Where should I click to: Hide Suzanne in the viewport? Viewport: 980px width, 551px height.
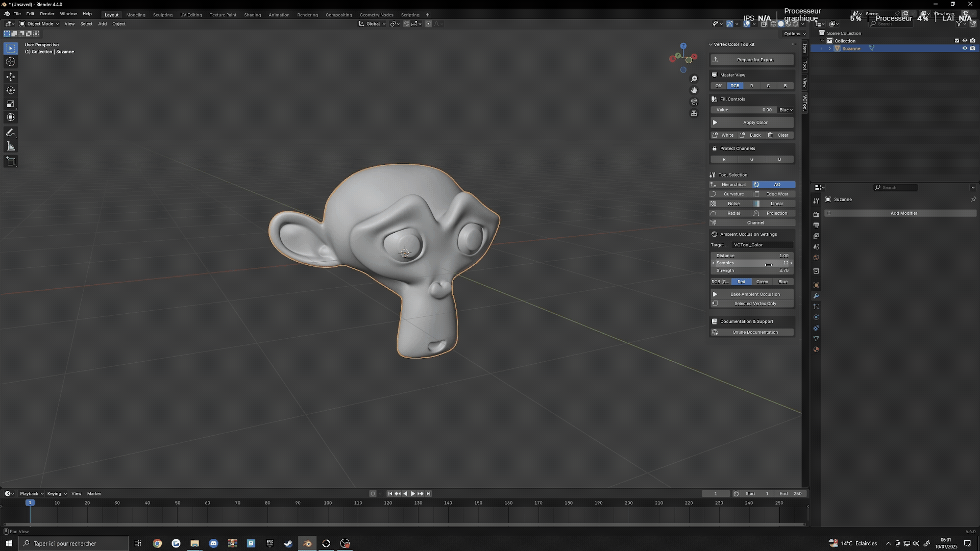pos(964,48)
